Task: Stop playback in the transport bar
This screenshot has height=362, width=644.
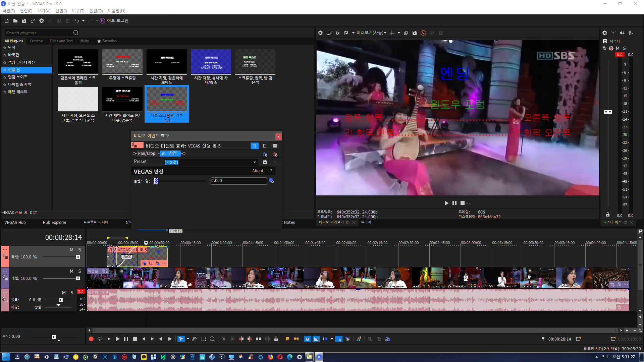Action: coord(135,339)
